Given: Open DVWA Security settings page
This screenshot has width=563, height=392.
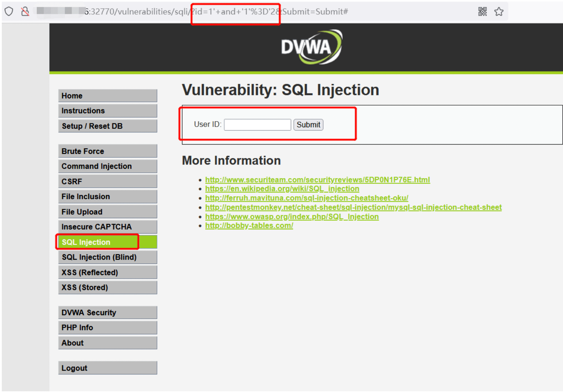Looking at the screenshot, I should click(108, 313).
